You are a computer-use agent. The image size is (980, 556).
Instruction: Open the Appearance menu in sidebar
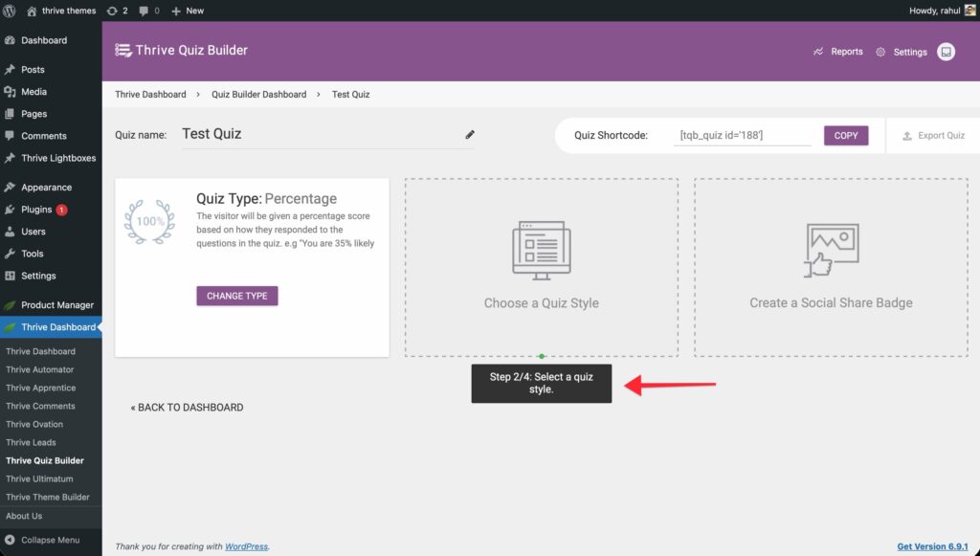coord(46,188)
